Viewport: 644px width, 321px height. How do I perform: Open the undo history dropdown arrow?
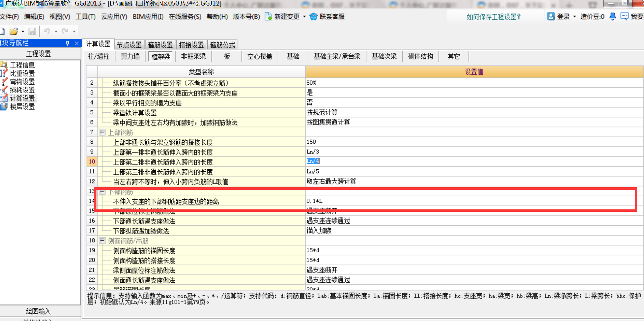point(56,31)
